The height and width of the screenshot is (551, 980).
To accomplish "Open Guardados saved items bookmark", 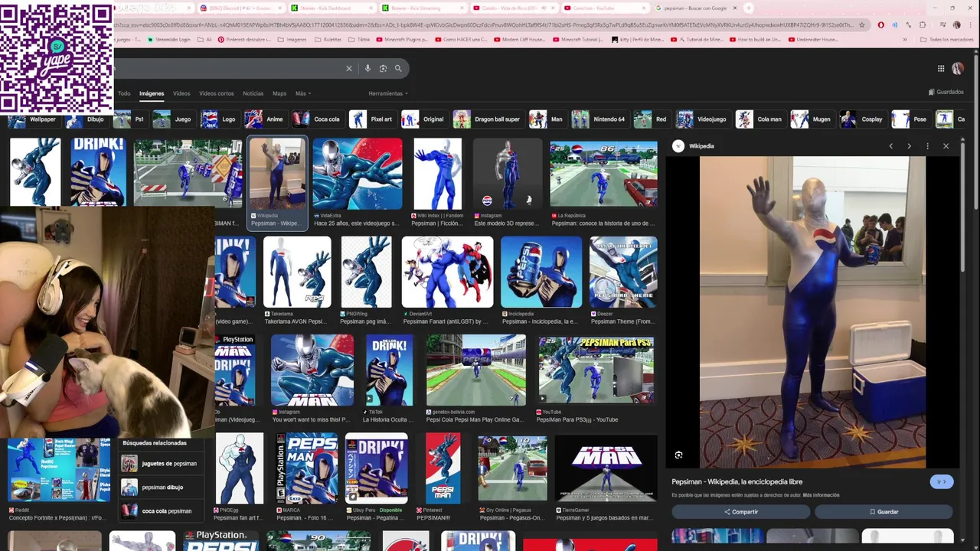I will tap(946, 92).
